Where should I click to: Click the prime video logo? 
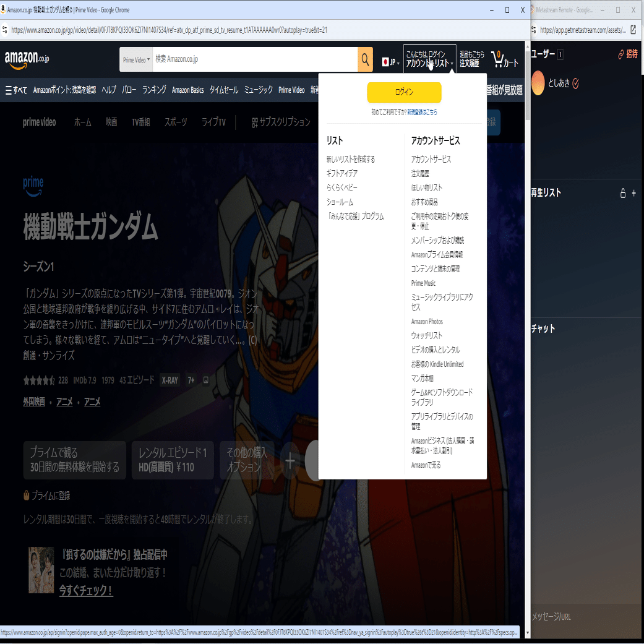tap(40, 122)
